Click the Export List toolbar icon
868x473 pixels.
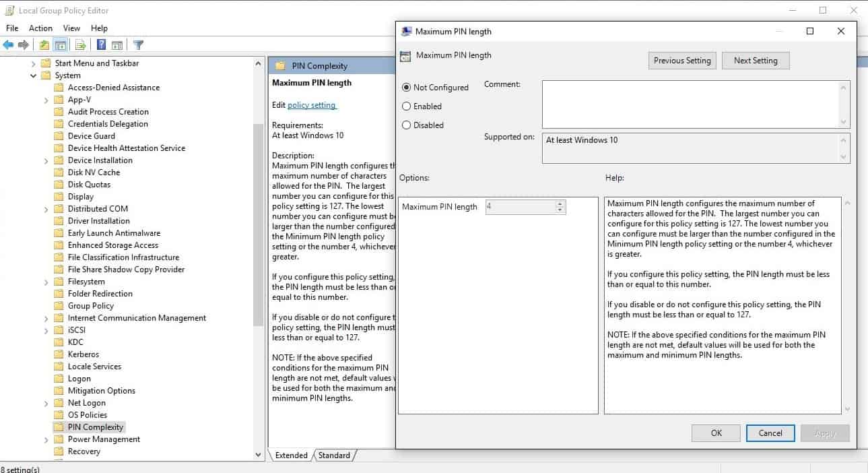(80, 45)
